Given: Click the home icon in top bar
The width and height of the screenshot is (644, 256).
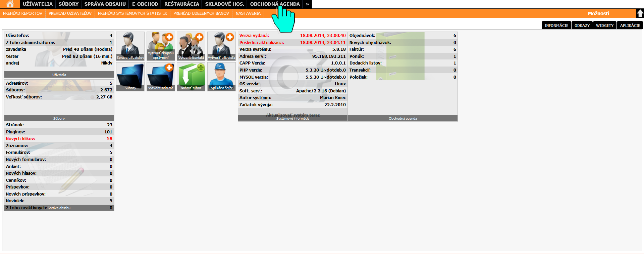Looking at the screenshot, I should coord(10,4).
